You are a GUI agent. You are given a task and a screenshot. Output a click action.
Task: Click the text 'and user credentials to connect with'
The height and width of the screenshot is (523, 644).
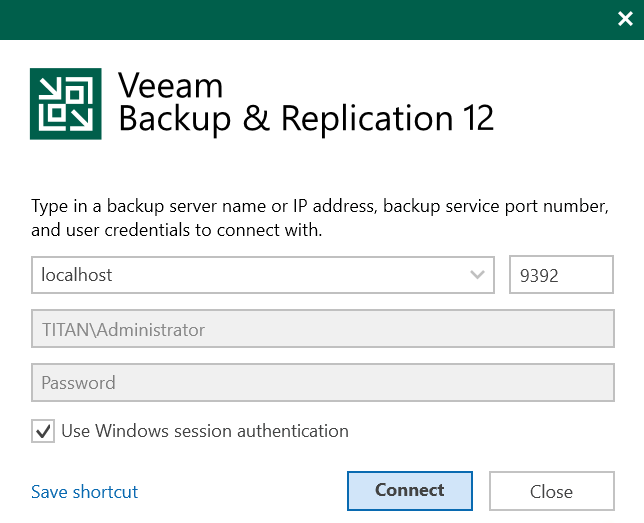pyautogui.click(x=177, y=230)
